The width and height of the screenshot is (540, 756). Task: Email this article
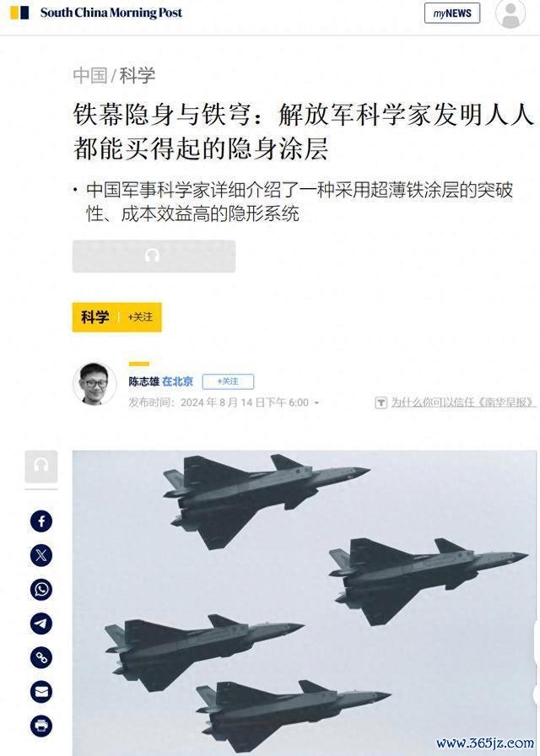[x=41, y=692]
